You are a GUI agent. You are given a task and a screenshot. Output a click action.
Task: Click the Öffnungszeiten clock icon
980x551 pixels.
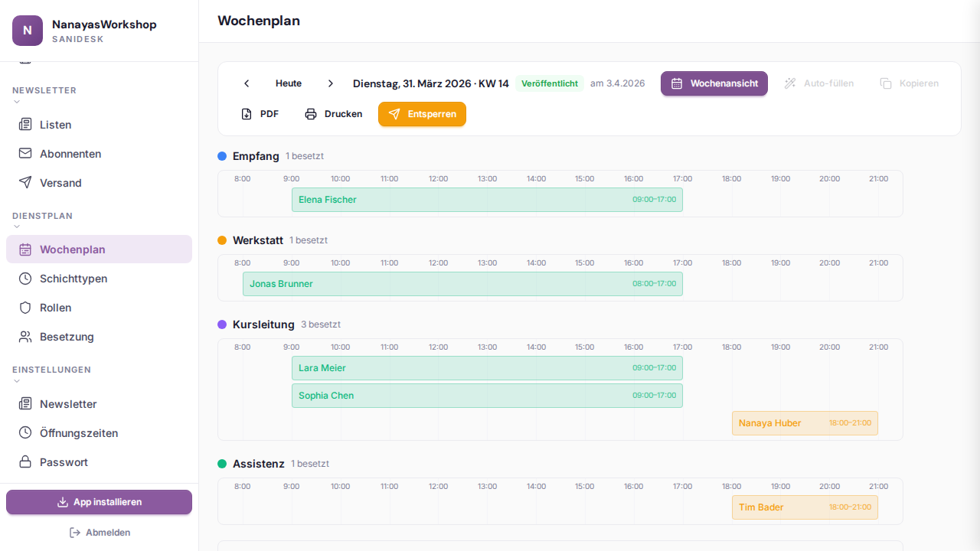pyautogui.click(x=25, y=433)
